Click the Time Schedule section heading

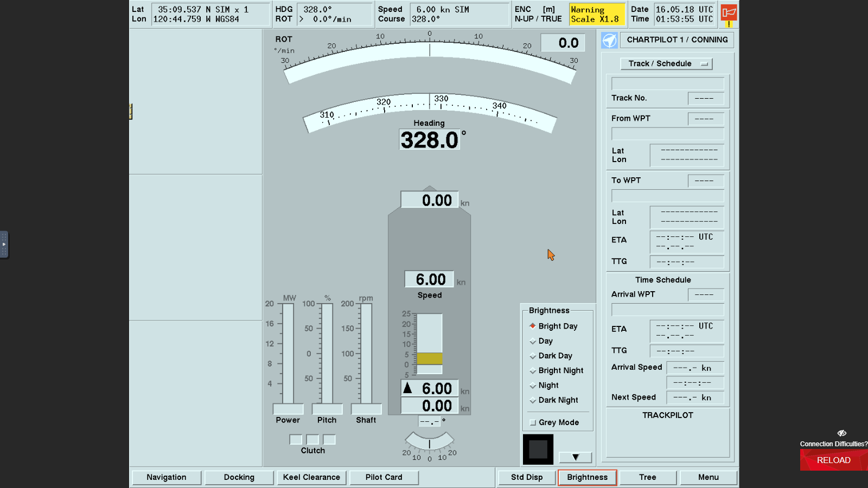coord(663,280)
